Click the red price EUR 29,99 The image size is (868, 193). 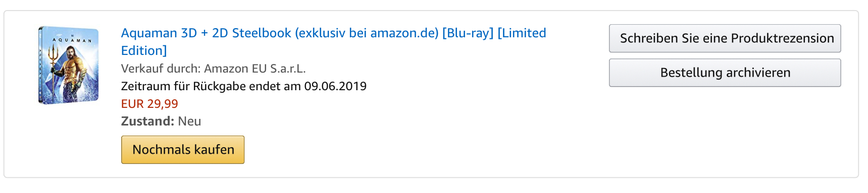(149, 104)
